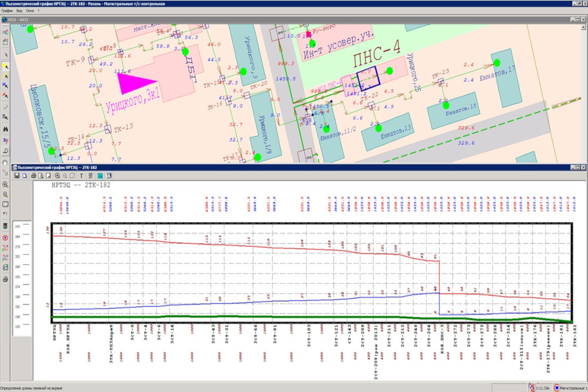
Task: Click the teal map icon in graph toolbar
Action: tap(100, 176)
